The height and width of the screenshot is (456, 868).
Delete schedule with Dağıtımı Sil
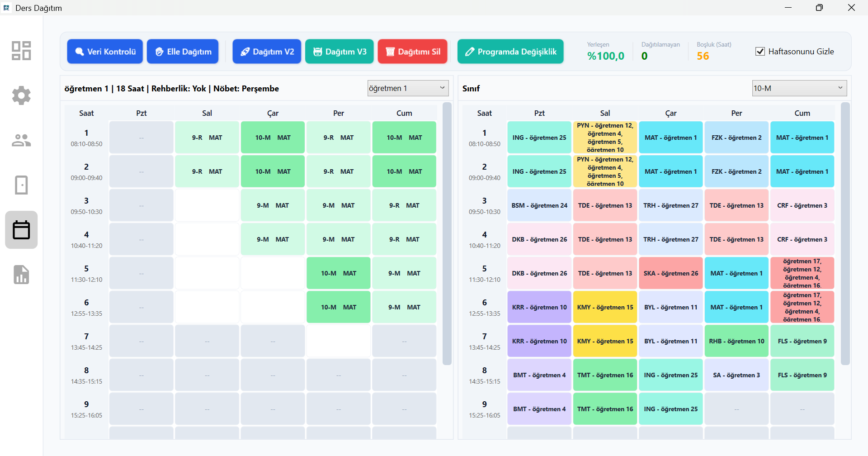(x=412, y=52)
